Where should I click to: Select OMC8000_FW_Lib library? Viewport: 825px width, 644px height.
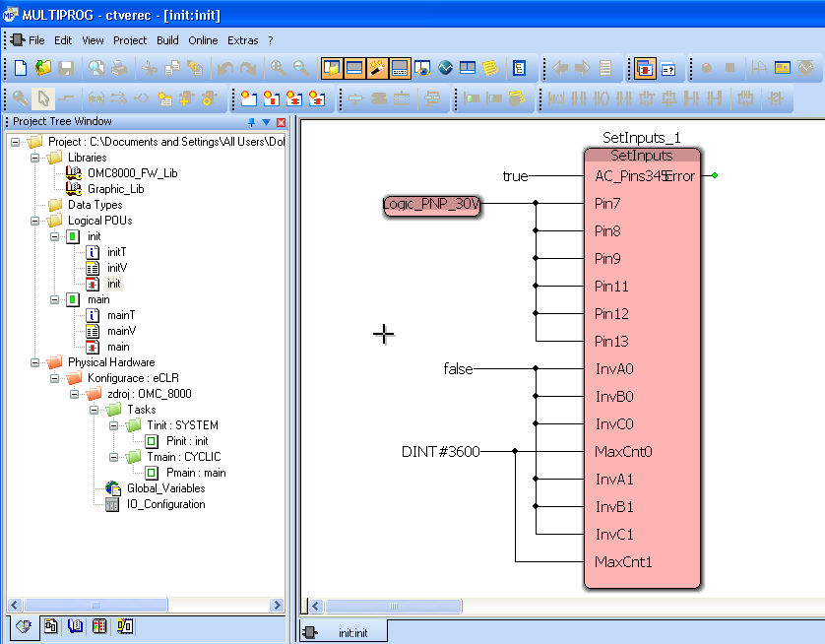click(132, 173)
